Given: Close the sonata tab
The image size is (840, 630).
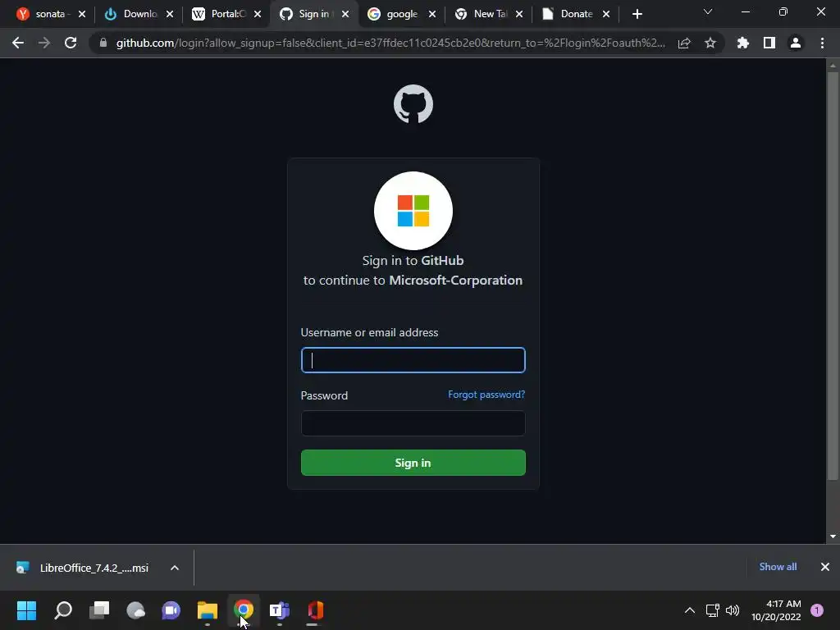Looking at the screenshot, I should [82, 14].
